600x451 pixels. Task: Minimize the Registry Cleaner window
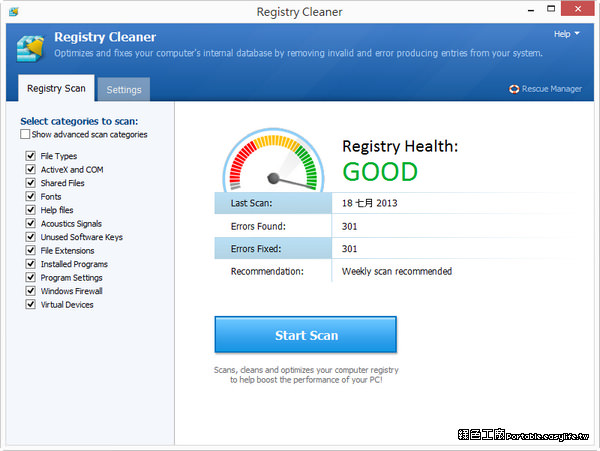coord(531,10)
